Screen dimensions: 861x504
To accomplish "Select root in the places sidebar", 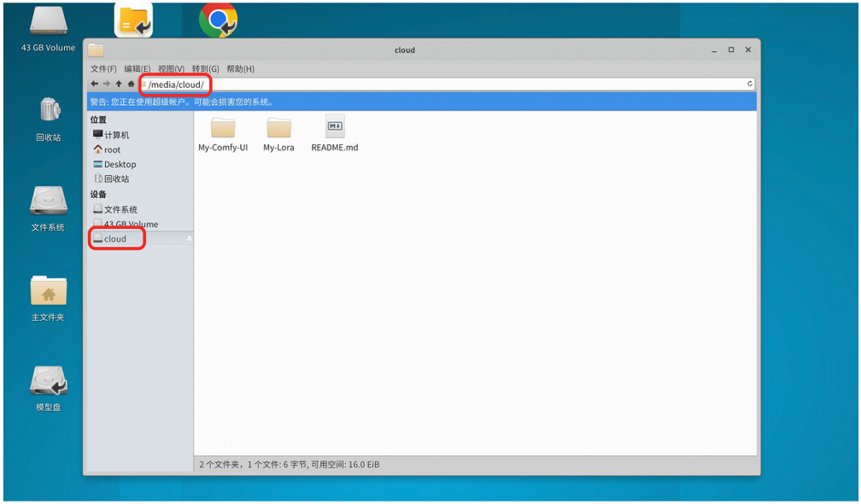I will 112,149.
